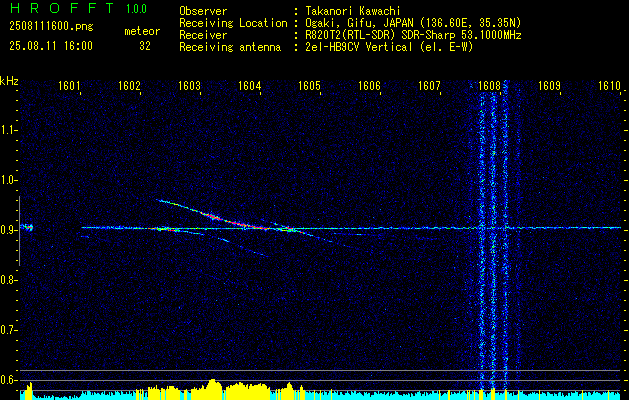
Task: Click the date stamp 25.08.11 16:00
Action: (x=51, y=46)
